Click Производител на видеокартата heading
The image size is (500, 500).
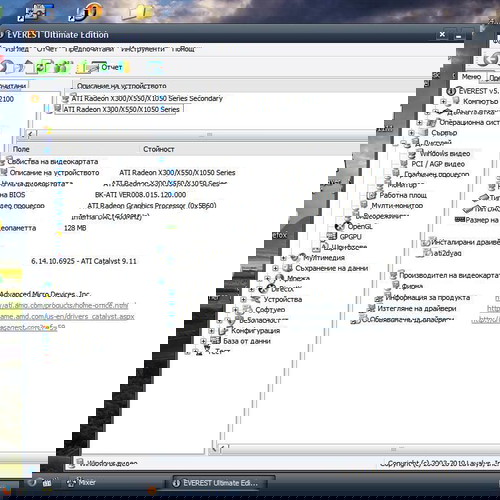[x=449, y=275]
